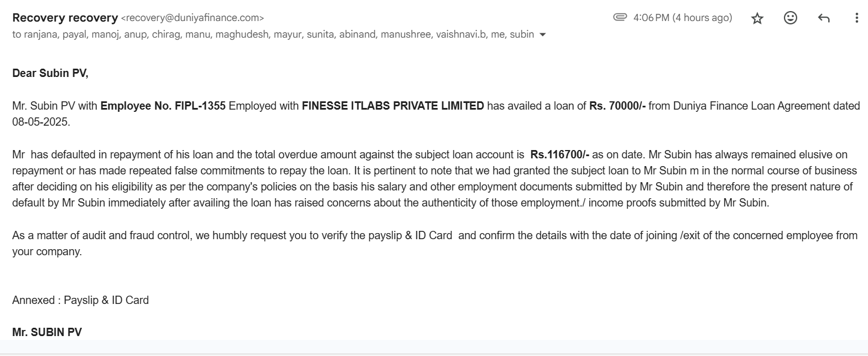This screenshot has height=356, width=868.
Task: Open the three-dot More options menu
Action: click(x=856, y=18)
